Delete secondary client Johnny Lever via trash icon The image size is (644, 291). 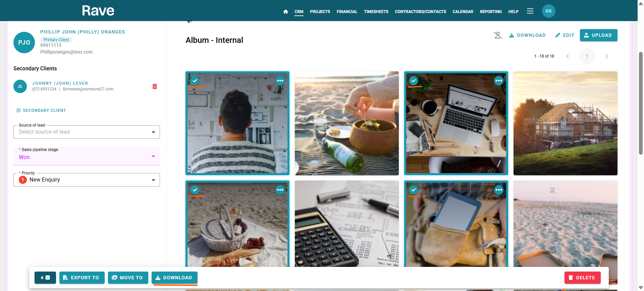tap(155, 86)
